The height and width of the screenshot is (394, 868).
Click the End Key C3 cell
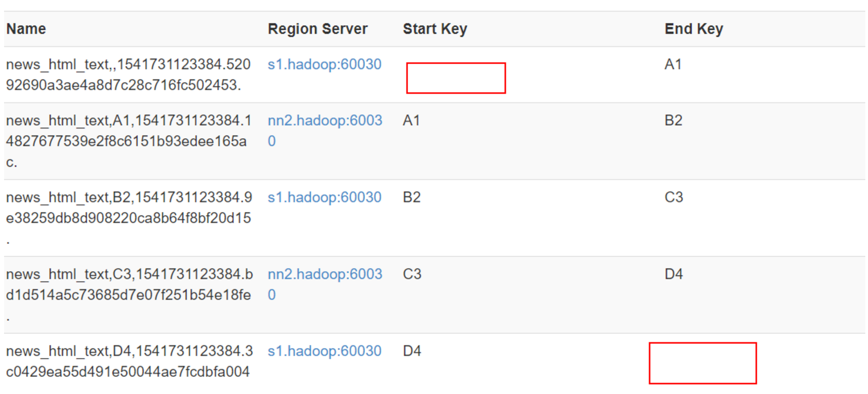[674, 197]
